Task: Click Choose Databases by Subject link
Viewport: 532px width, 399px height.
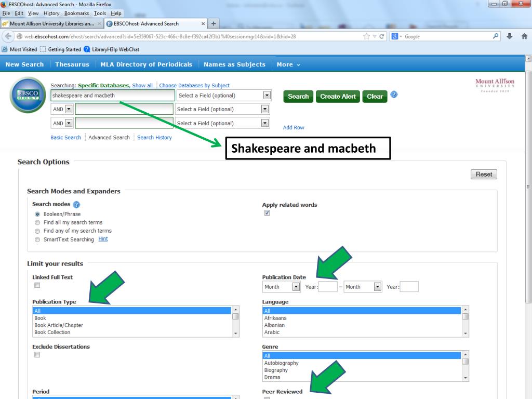Action: click(x=194, y=86)
